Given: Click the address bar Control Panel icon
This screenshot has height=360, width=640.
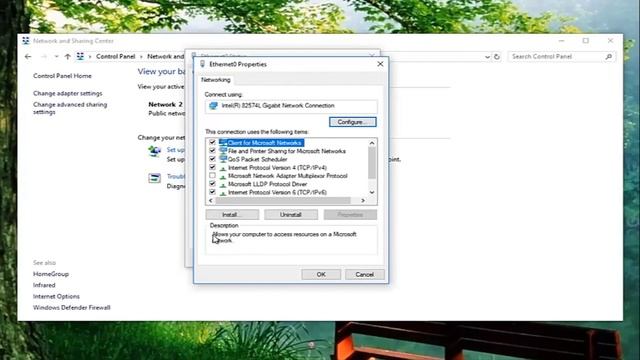Looking at the screenshot, I should (80, 56).
